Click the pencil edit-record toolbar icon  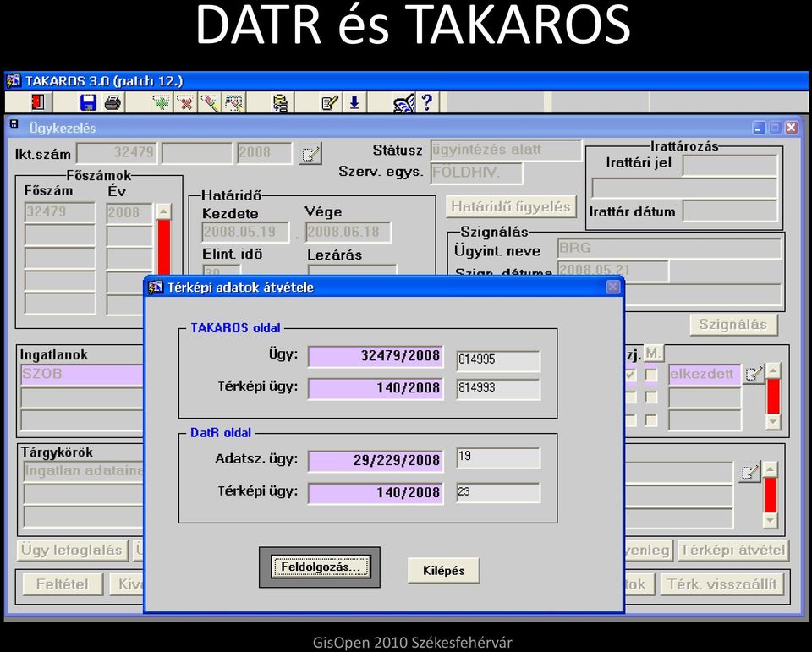(210, 102)
